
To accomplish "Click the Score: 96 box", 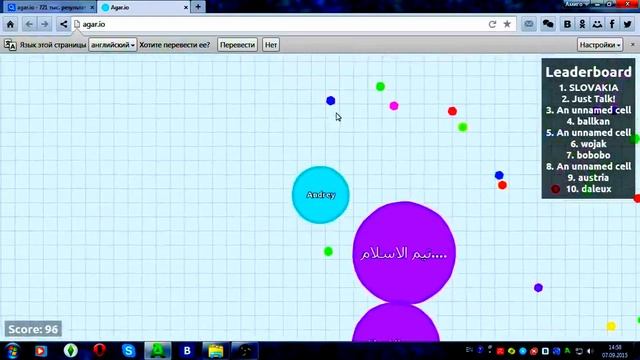I will coord(33,329).
